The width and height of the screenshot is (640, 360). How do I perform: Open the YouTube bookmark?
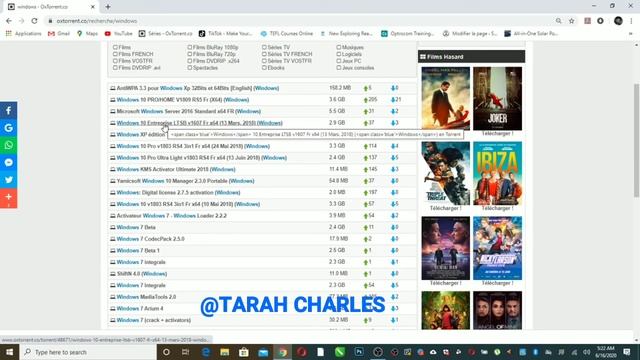click(118, 33)
